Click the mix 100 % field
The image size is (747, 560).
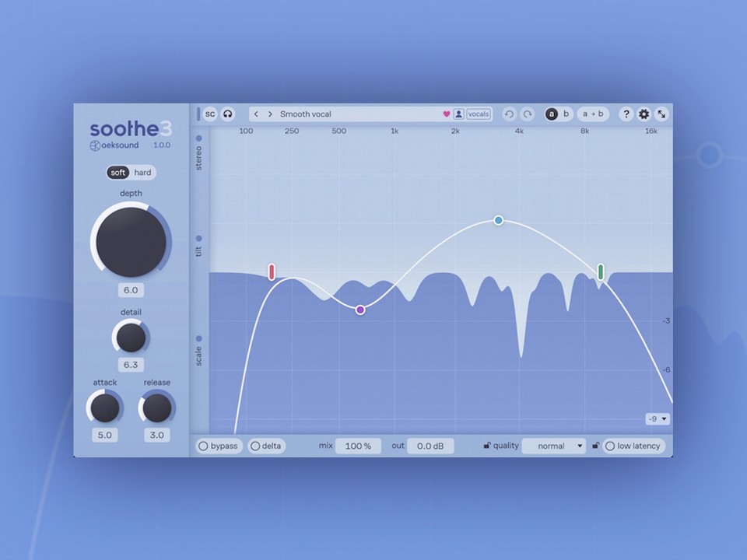pos(358,446)
